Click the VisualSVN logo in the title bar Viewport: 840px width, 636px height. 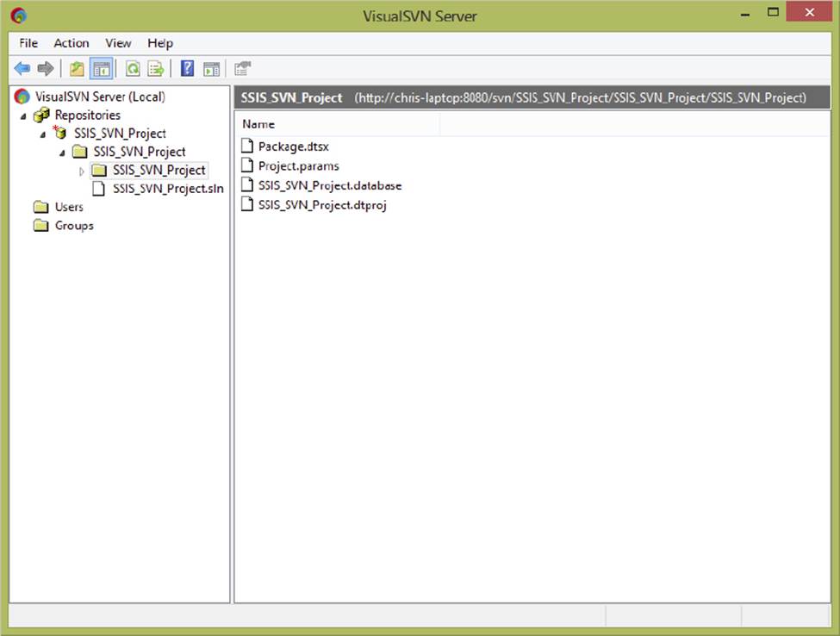click(19, 16)
